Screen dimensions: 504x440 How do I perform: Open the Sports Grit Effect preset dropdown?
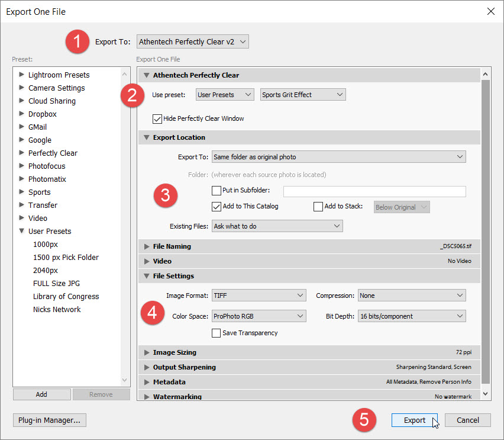[x=303, y=95]
